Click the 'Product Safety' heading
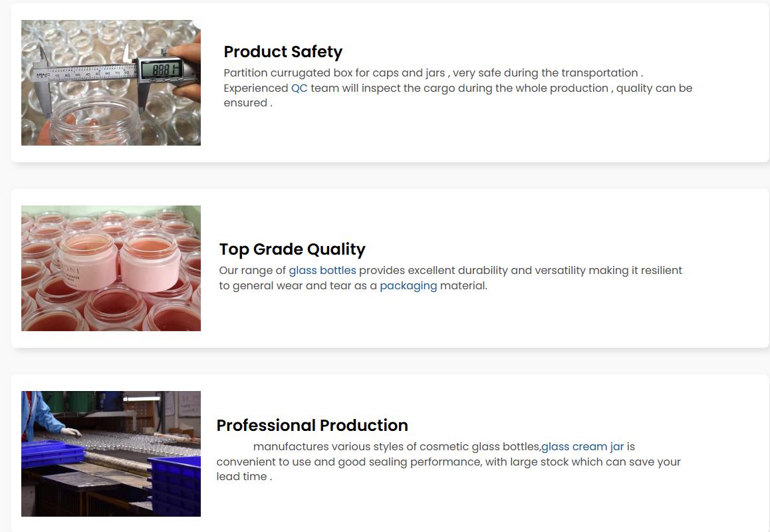770x532 pixels. coord(283,52)
